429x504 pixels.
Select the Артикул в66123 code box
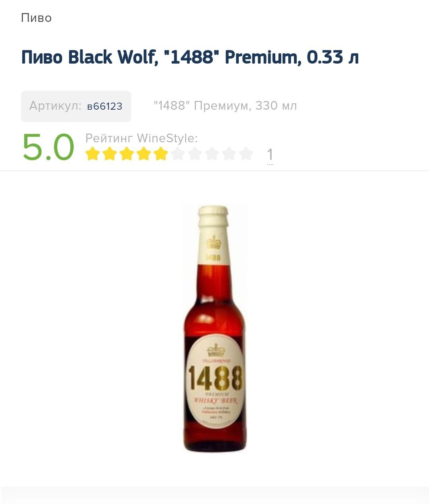click(76, 106)
